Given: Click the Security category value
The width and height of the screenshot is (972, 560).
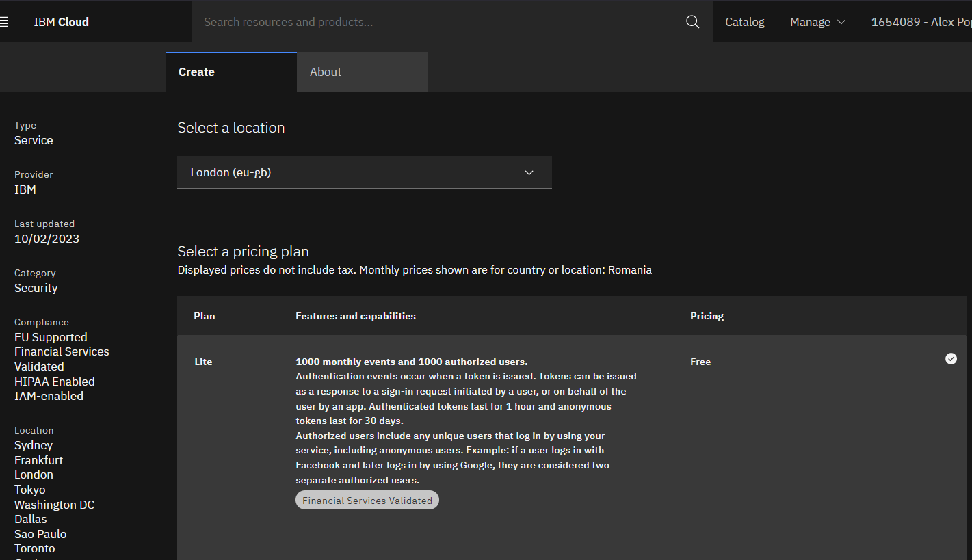Looking at the screenshot, I should (x=36, y=288).
